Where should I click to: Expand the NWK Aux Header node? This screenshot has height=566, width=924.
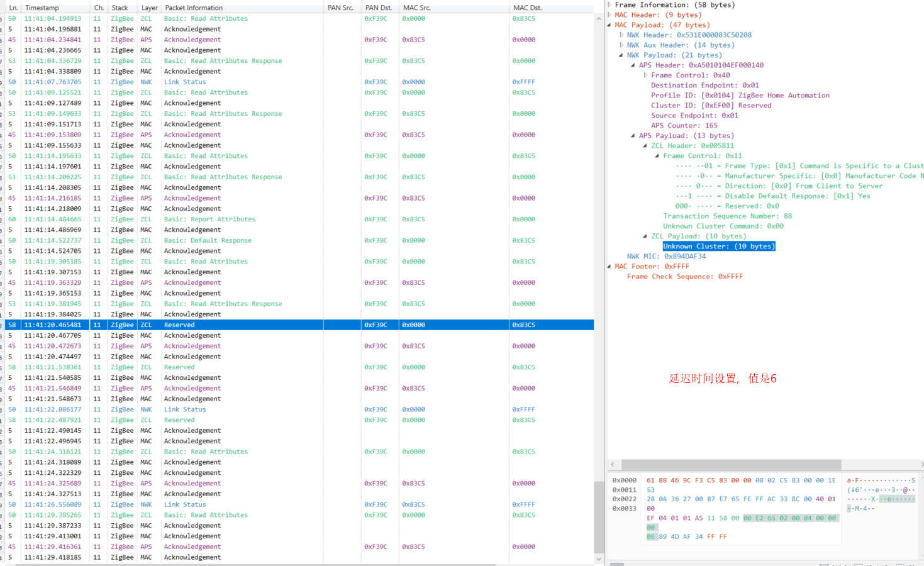point(621,45)
